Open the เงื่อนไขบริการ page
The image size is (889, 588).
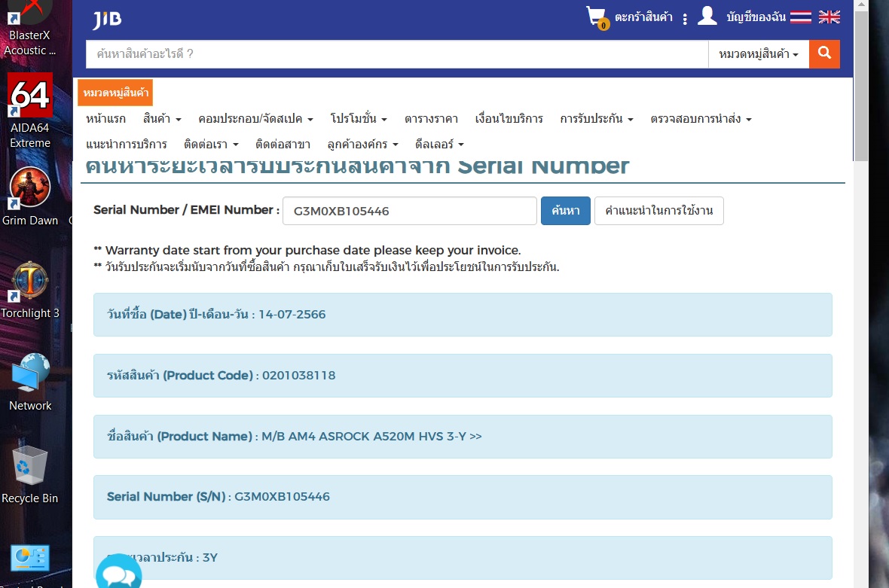coord(509,119)
